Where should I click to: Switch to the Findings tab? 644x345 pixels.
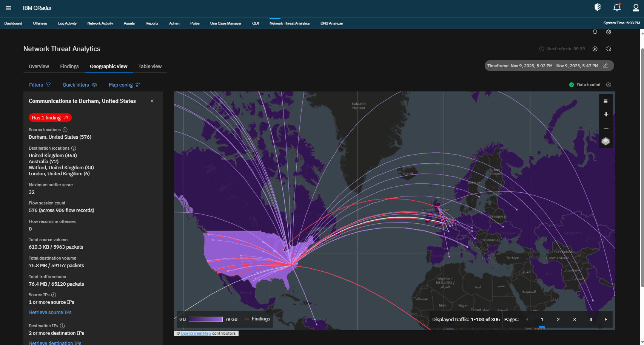point(69,67)
